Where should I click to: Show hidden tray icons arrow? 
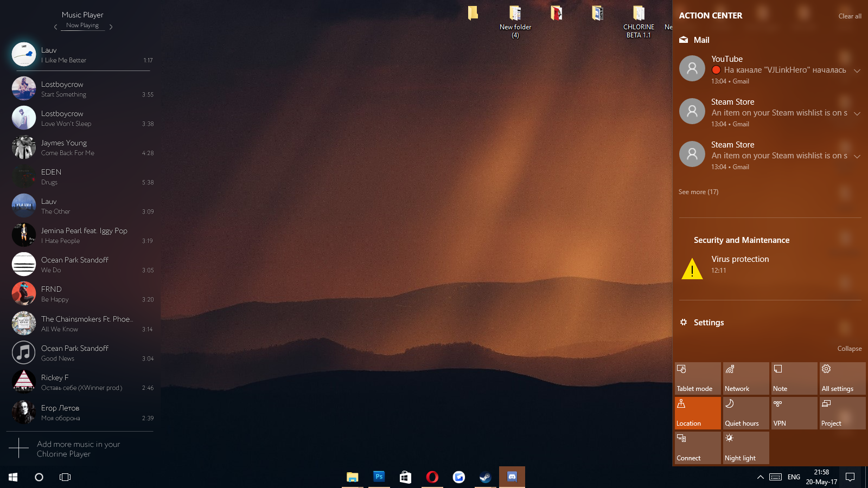[x=761, y=477]
